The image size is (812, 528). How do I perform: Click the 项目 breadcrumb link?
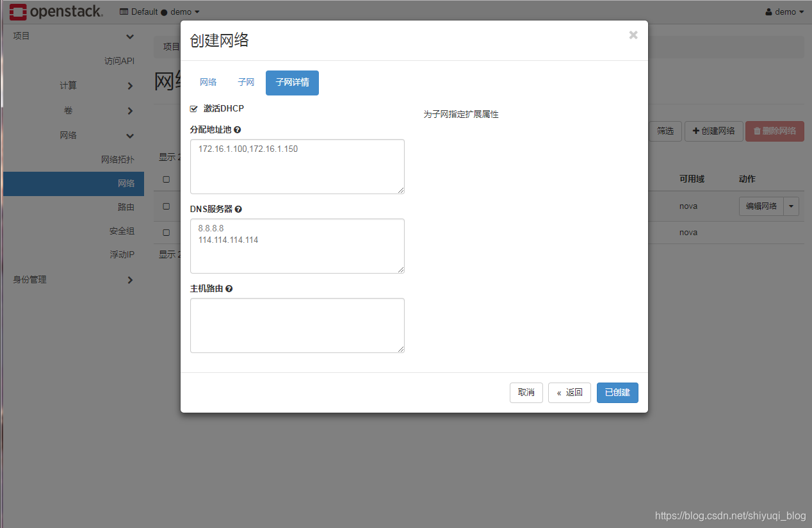[x=172, y=47]
